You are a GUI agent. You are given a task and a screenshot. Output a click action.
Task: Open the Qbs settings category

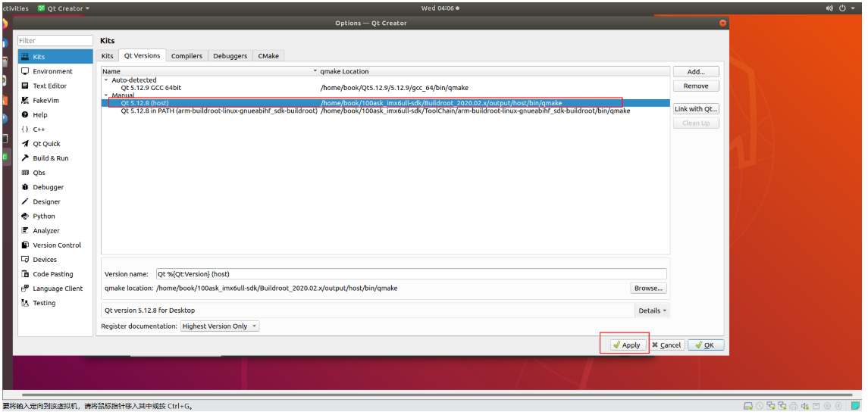(x=55, y=173)
